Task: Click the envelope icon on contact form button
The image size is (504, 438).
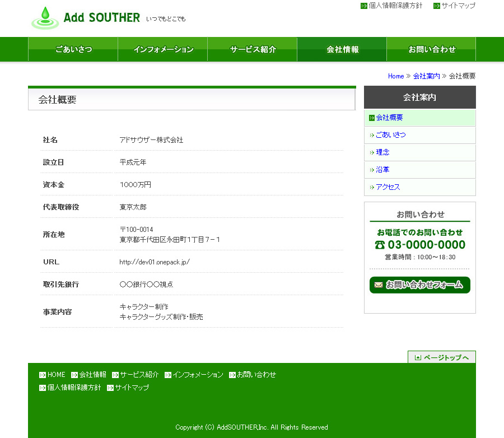Action: point(378,285)
